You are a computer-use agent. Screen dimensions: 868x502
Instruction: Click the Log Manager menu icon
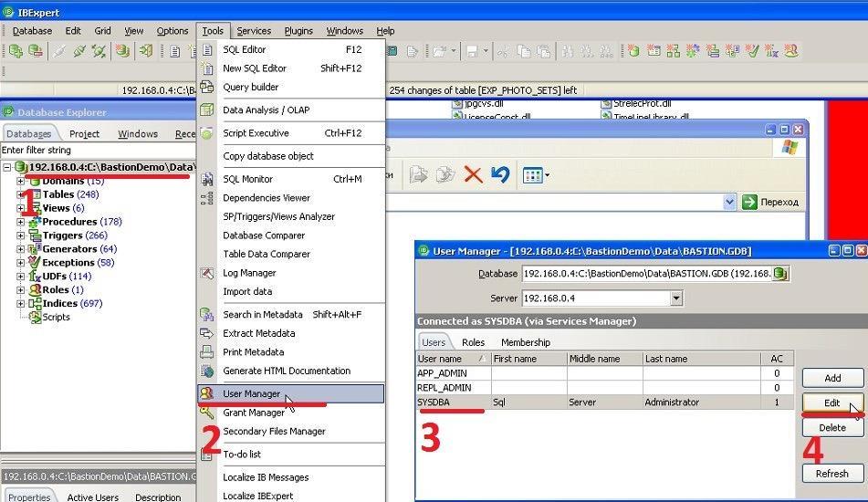(207, 273)
